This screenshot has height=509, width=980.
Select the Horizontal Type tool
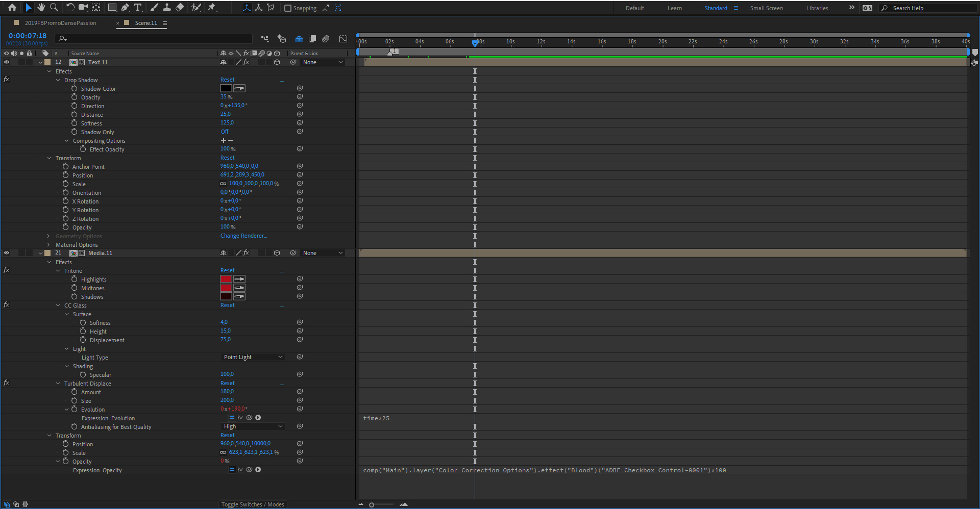click(x=138, y=8)
